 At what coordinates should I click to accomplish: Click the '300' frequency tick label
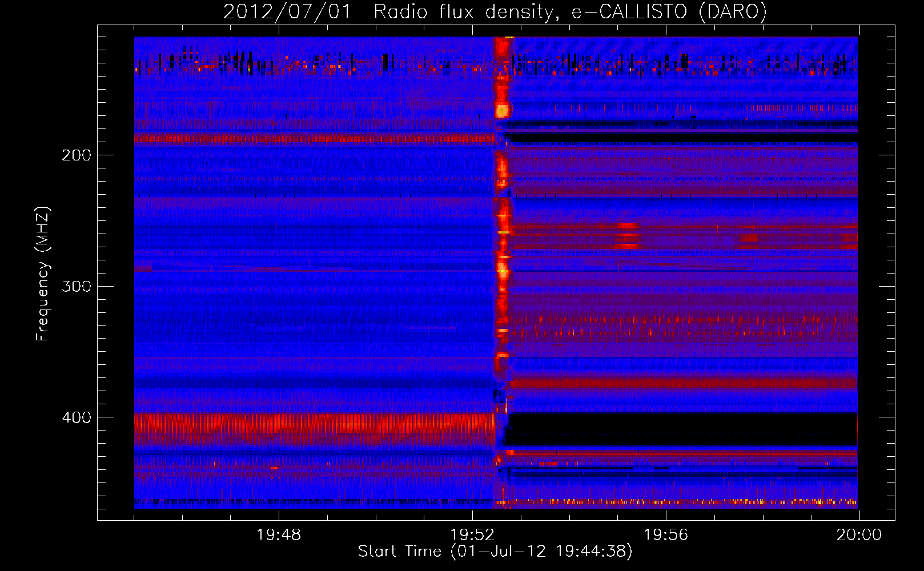(x=77, y=286)
